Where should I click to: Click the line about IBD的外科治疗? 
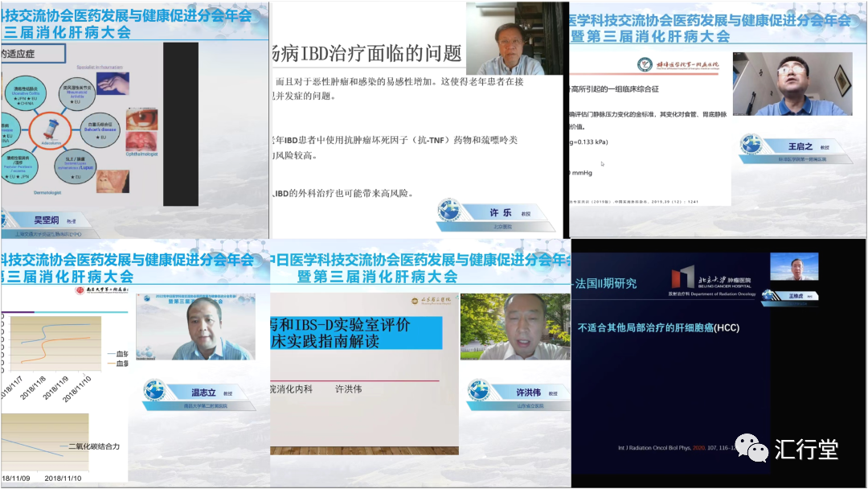point(342,193)
